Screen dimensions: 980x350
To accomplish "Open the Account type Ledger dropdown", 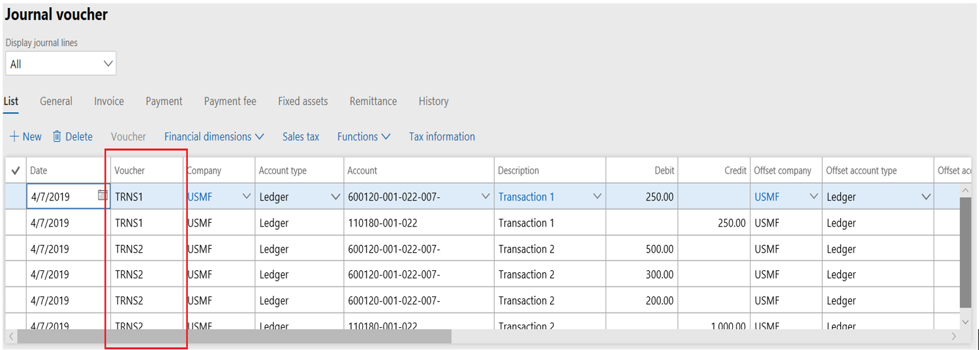I will [335, 197].
